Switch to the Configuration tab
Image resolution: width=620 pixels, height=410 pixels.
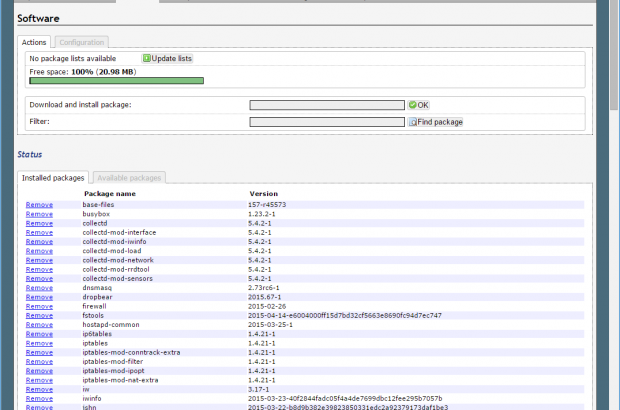point(82,42)
